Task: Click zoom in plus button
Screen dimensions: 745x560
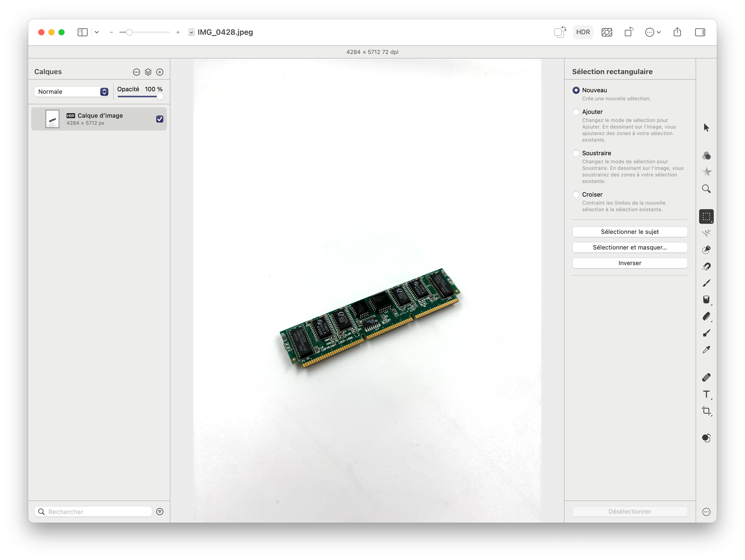Action: (x=178, y=32)
